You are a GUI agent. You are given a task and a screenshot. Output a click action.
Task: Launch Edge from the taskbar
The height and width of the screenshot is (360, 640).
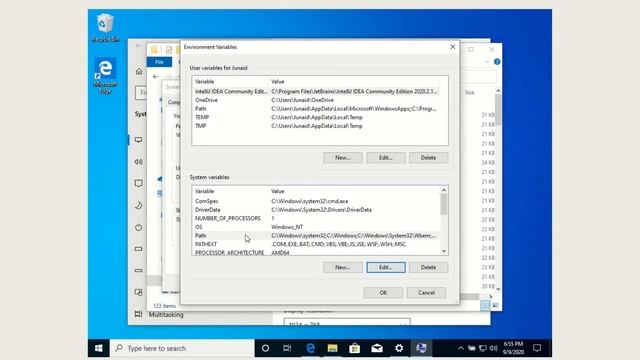pos(310,348)
